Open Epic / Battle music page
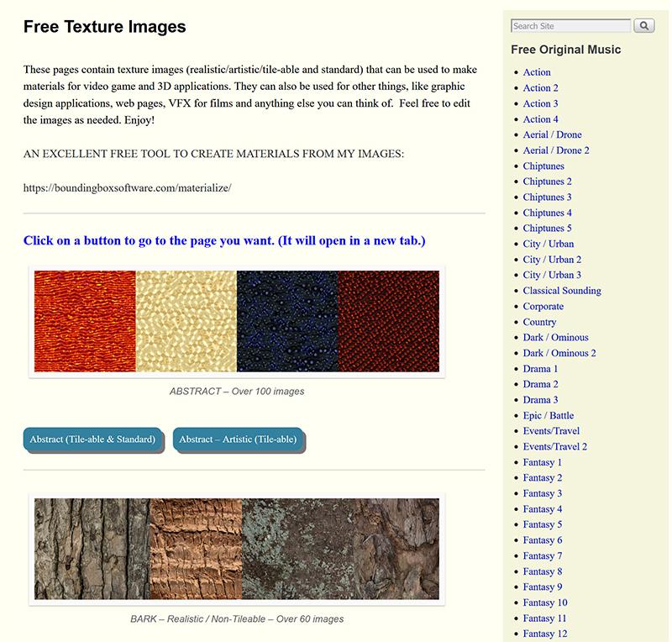672x642 pixels. click(x=549, y=416)
